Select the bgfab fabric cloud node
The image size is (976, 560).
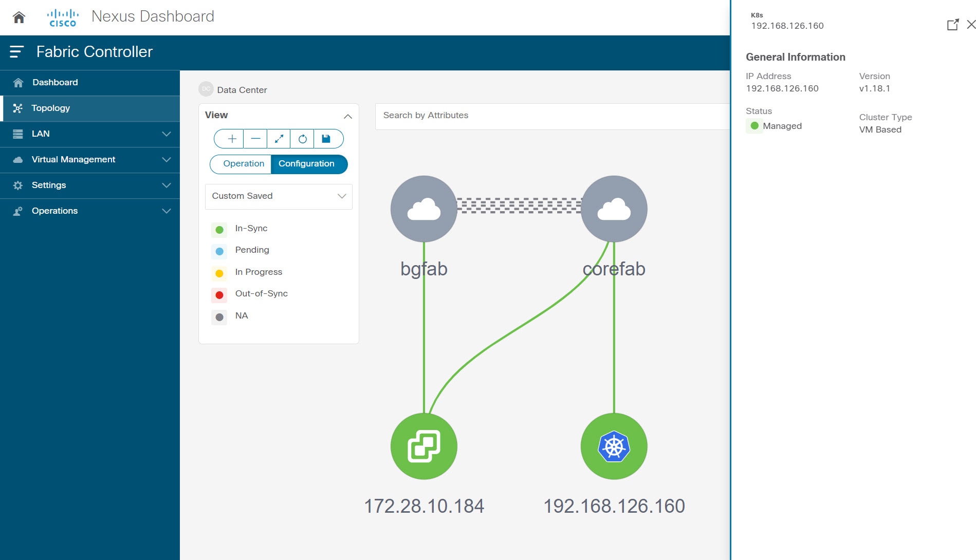[424, 209]
